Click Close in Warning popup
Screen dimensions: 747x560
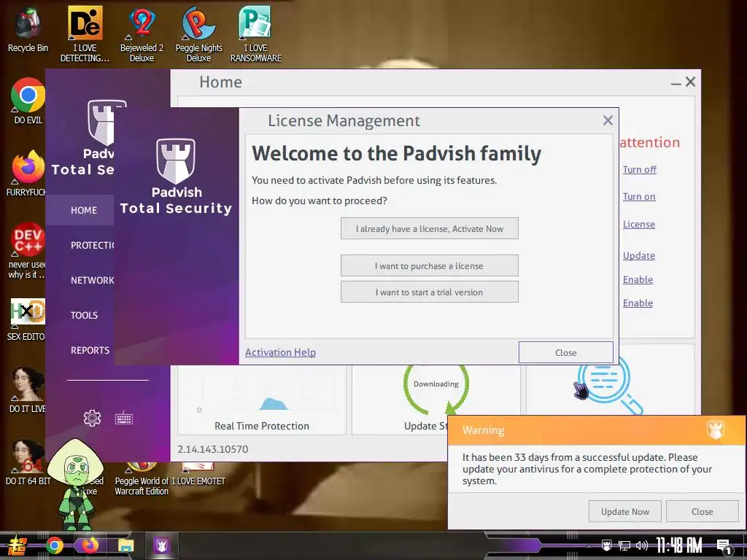703,511
